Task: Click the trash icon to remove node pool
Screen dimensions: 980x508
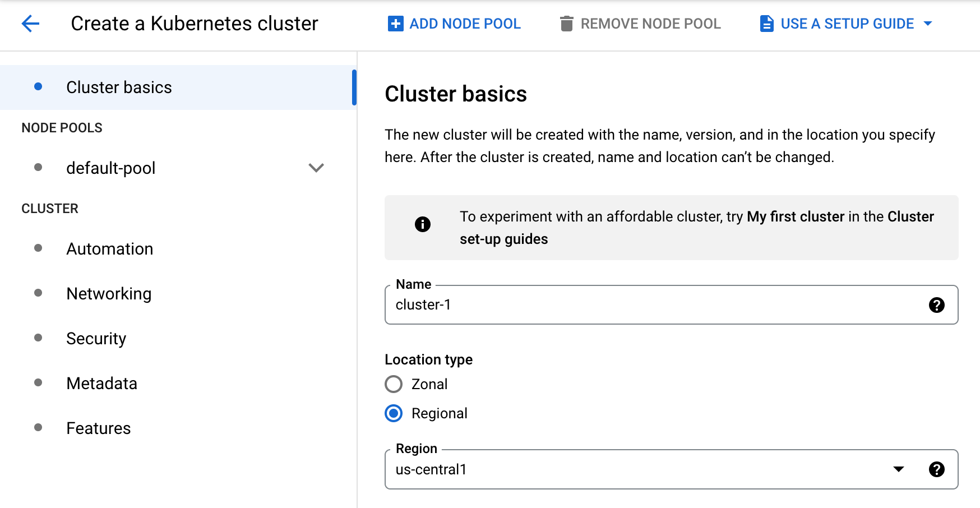Action: (567, 23)
